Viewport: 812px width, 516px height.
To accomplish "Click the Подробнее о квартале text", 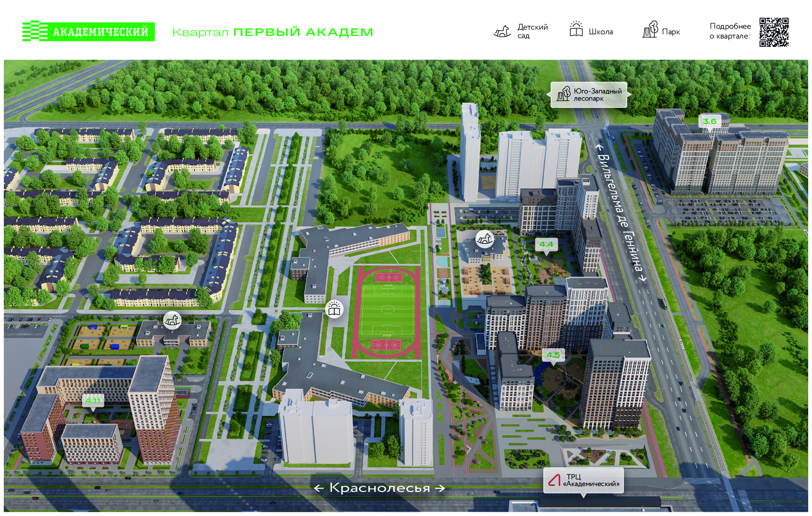I will (730, 31).
